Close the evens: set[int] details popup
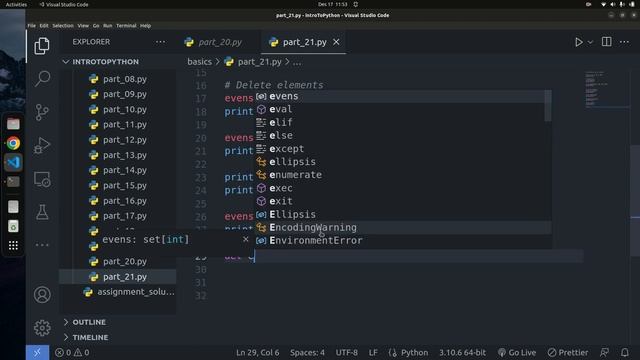This screenshot has width=640, height=360. coord(245,239)
